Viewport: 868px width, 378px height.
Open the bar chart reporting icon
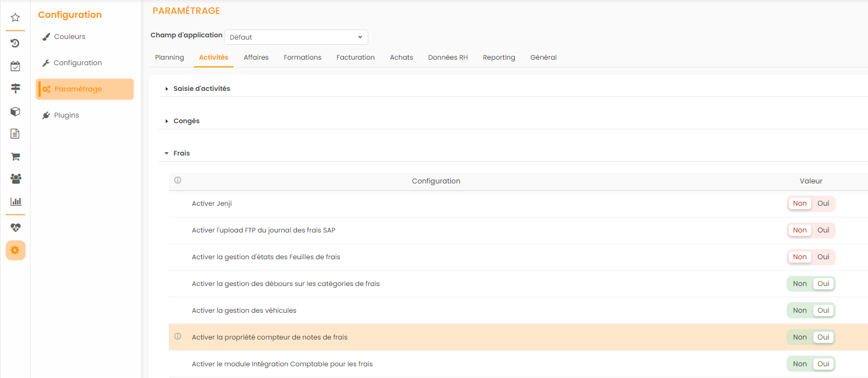tap(16, 201)
